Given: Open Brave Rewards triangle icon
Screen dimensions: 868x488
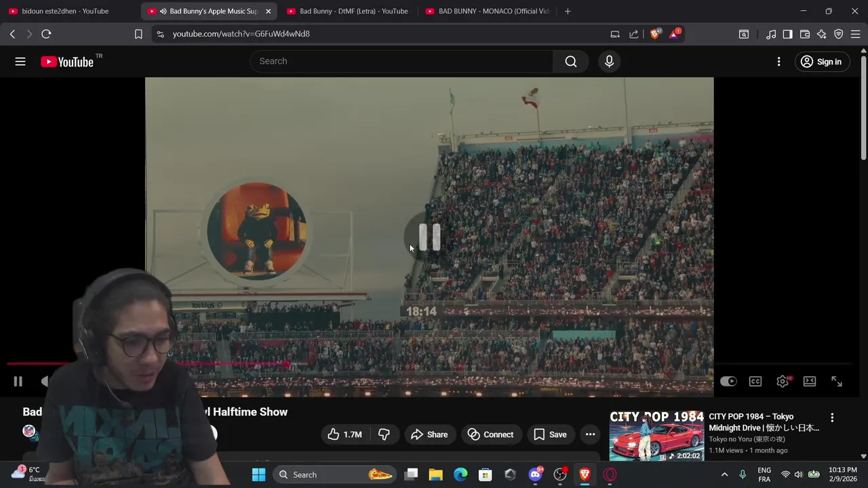Looking at the screenshot, I should [674, 34].
